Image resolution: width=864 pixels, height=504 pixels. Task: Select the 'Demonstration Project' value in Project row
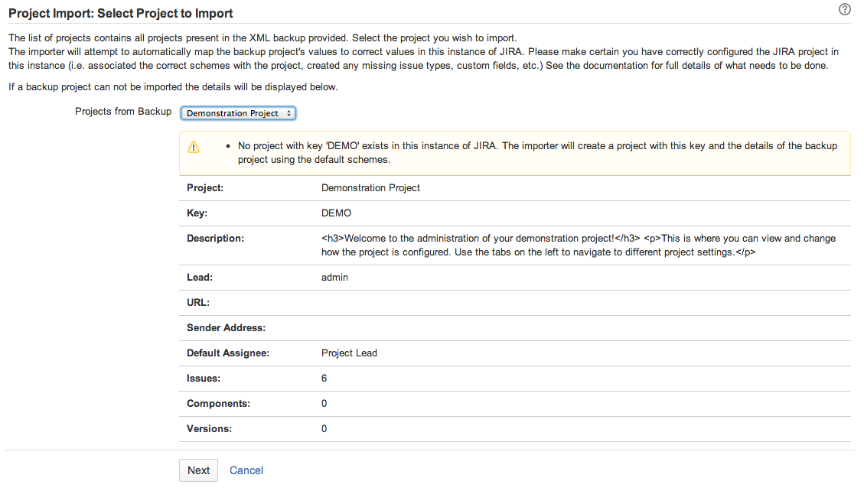pos(370,187)
